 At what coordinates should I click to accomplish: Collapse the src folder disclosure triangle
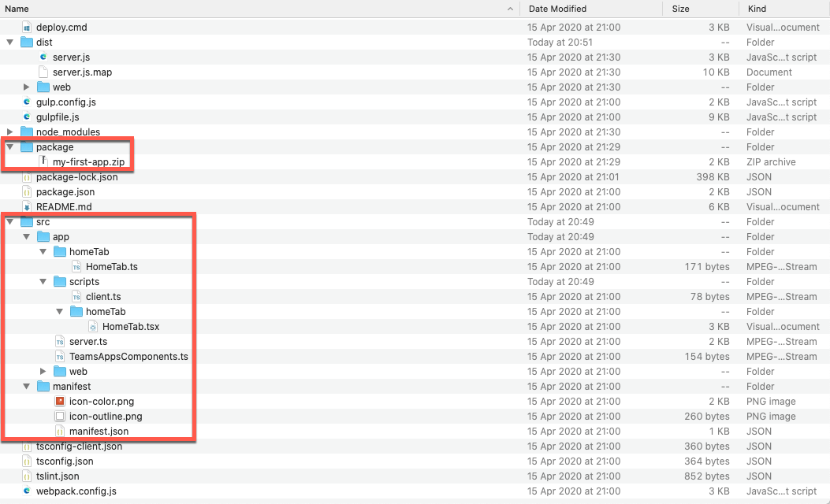[x=9, y=222]
